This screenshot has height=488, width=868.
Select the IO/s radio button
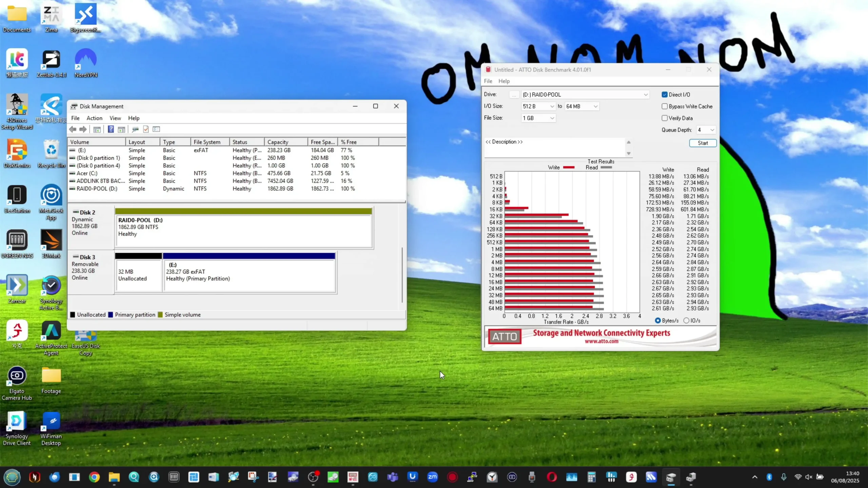(686, 321)
